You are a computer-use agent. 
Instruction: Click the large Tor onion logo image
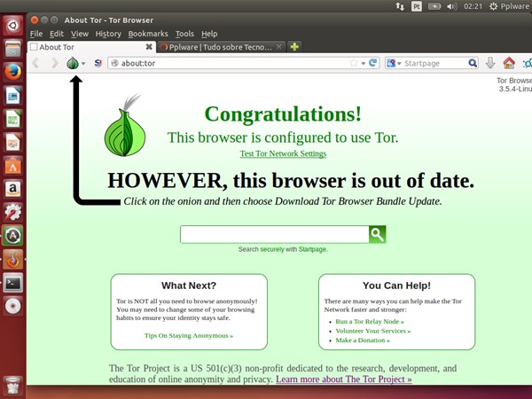click(125, 126)
